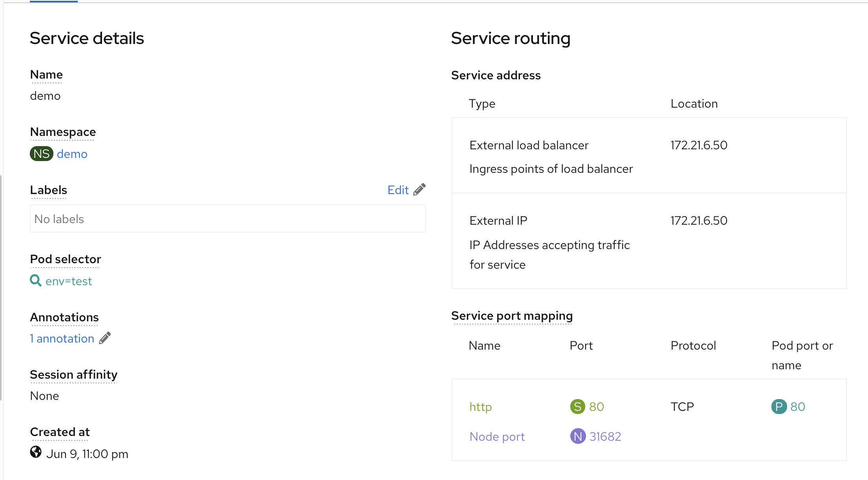Click the NS namespace badge icon
Image resolution: width=868 pixels, height=480 pixels.
pos(41,154)
